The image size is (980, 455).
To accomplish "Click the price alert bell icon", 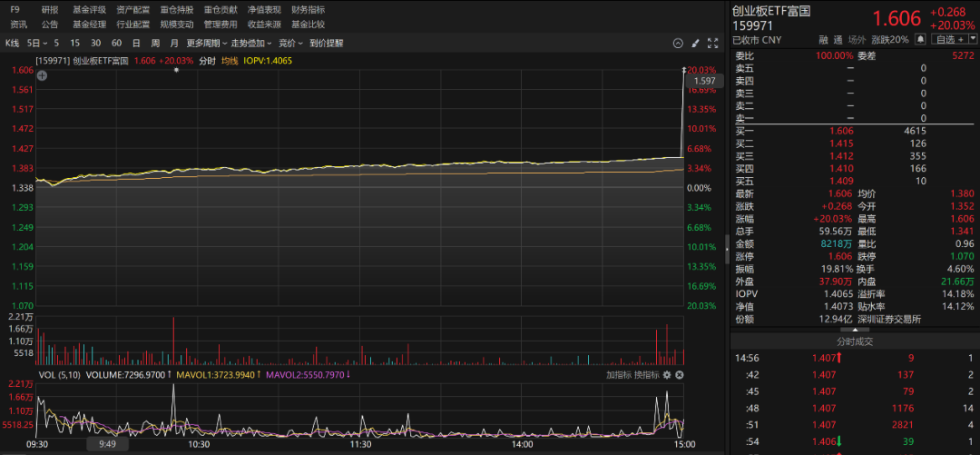I will 920,39.
